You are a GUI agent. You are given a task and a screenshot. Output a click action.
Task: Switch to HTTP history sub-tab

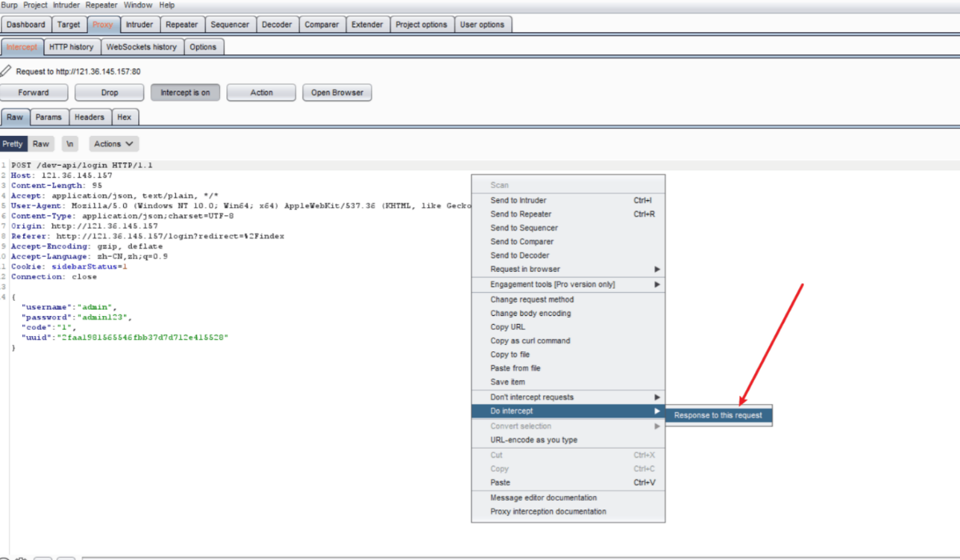coord(71,47)
